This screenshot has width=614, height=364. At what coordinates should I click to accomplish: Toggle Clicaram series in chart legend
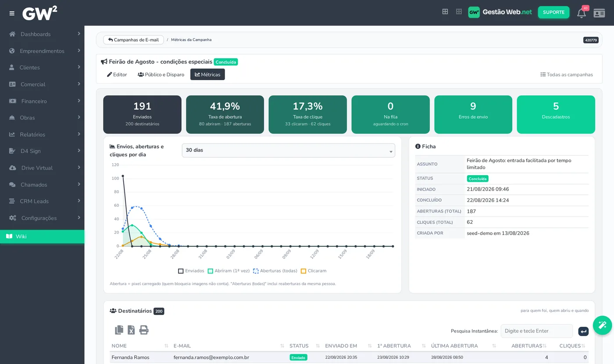tap(314, 271)
